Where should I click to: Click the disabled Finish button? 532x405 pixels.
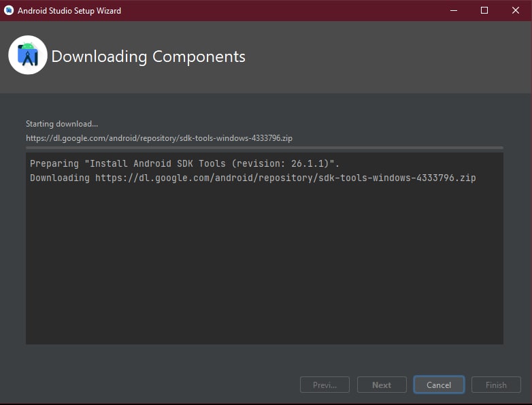coord(496,385)
